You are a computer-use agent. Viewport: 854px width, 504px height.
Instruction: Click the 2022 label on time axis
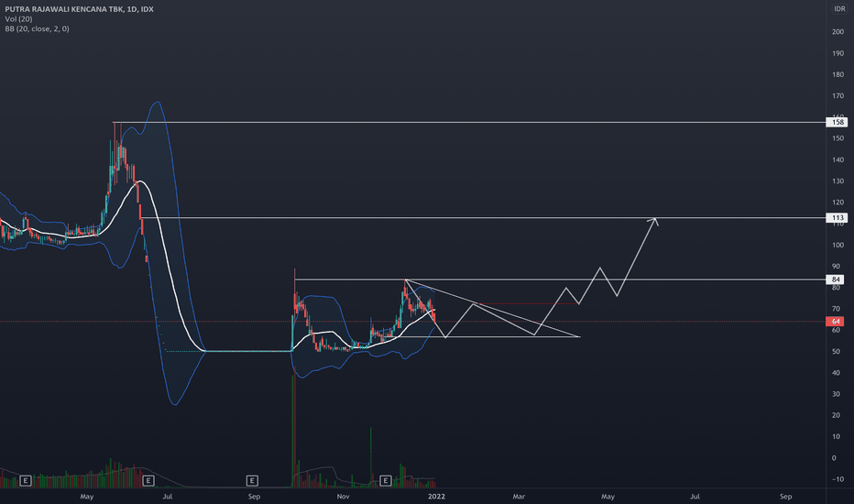pyautogui.click(x=436, y=497)
